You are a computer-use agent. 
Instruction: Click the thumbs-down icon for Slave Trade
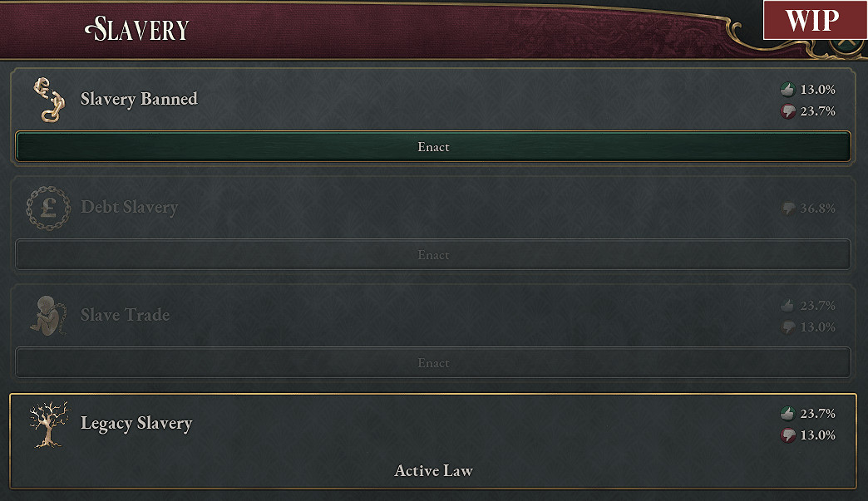(x=787, y=327)
